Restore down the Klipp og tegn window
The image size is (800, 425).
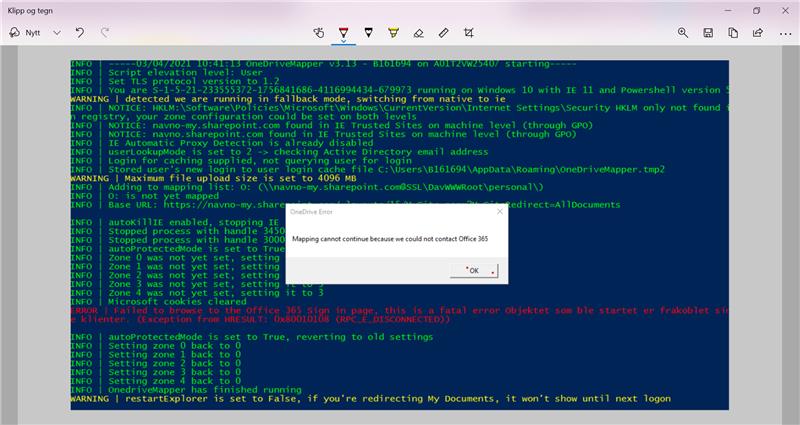[757, 11]
